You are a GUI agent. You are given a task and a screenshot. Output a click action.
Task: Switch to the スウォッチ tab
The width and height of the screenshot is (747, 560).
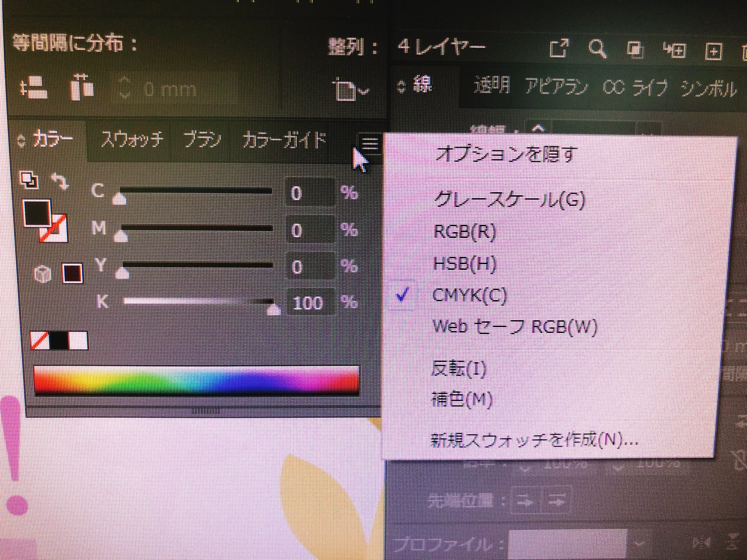(x=132, y=140)
